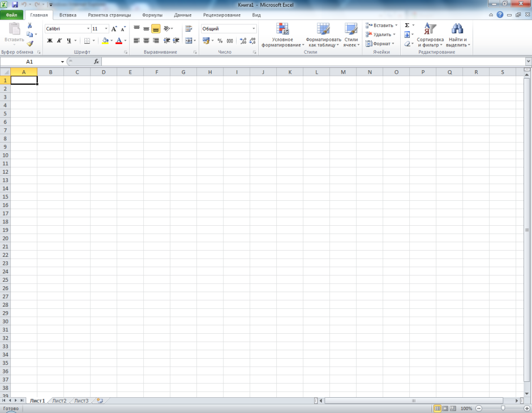532x413 pixels.
Task: Click the cell borders icon
Action: pos(87,41)
